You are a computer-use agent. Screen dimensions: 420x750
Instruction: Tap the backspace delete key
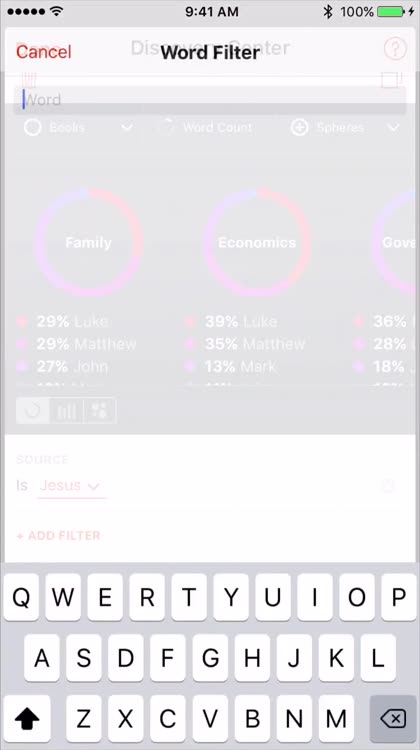[x=393, y=718]
